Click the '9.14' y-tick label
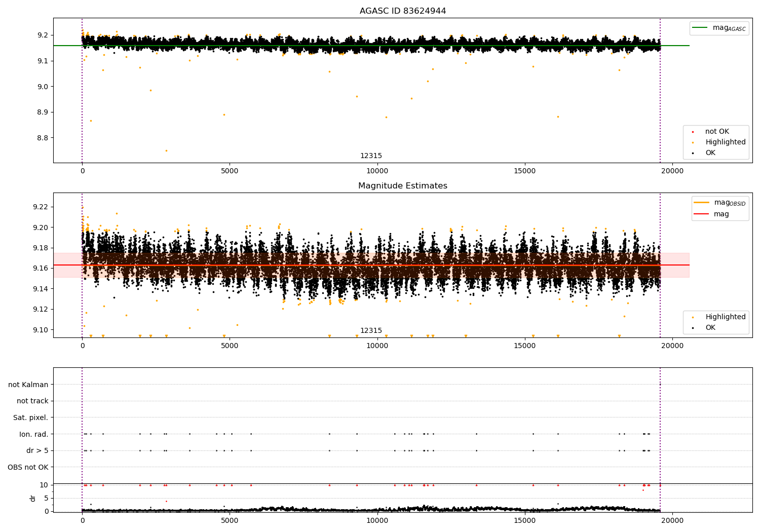This screenshot has width=760, height=532. click(x=41, y=289)
